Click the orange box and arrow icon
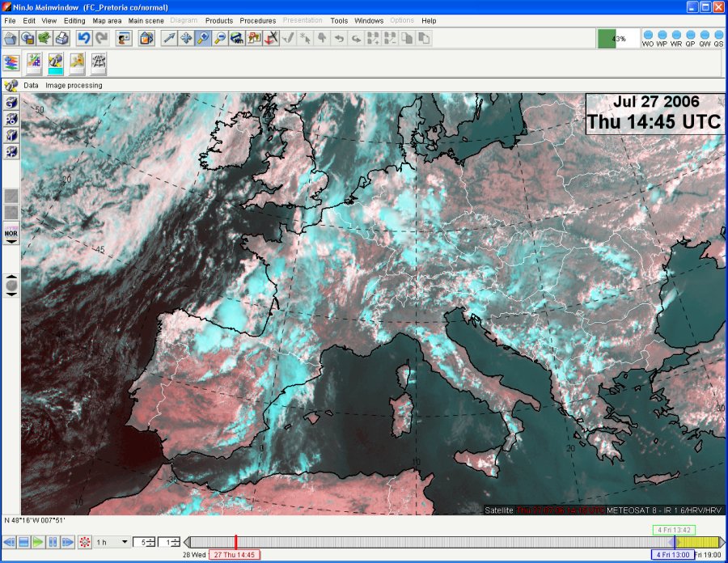Screen dimensions: 728x563 pos(146,38)
